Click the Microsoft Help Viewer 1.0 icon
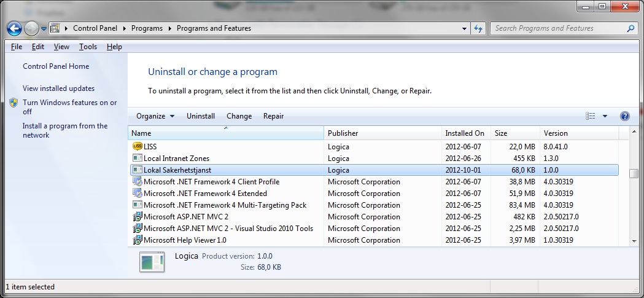 pyautogui.click(x=138, y=240)
